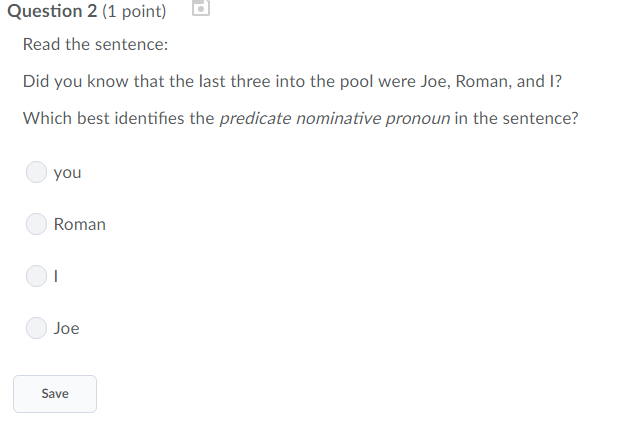Click the 'Read the sentence:' line
This screenshot has height=425, width=635.
(x=96, y=44)
